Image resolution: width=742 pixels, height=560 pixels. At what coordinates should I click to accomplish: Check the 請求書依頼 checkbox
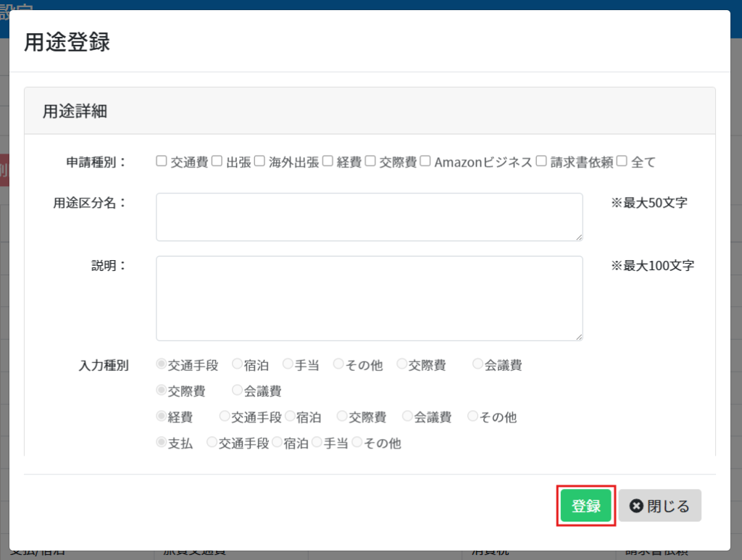[x=541, y=162]
